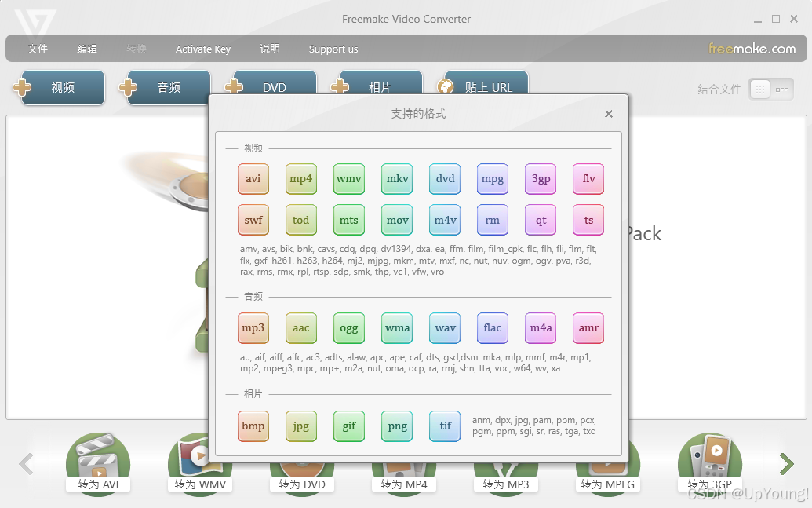
Task: Click the amr audio format icon
Action: click(588, 328)
